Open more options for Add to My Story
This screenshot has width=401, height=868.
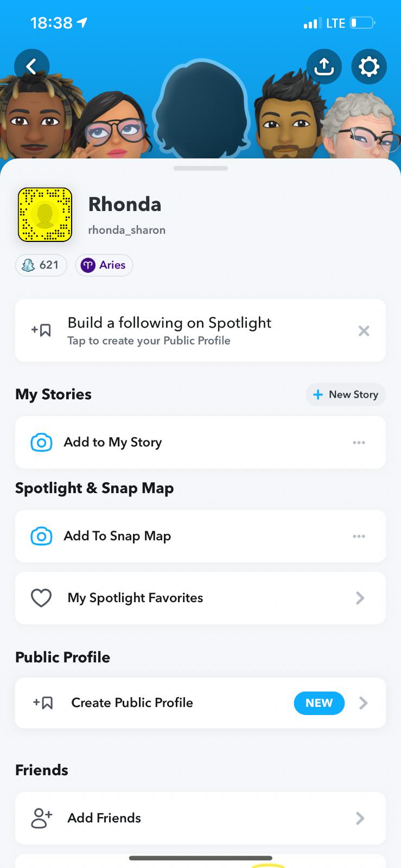(x=359, y=443)
